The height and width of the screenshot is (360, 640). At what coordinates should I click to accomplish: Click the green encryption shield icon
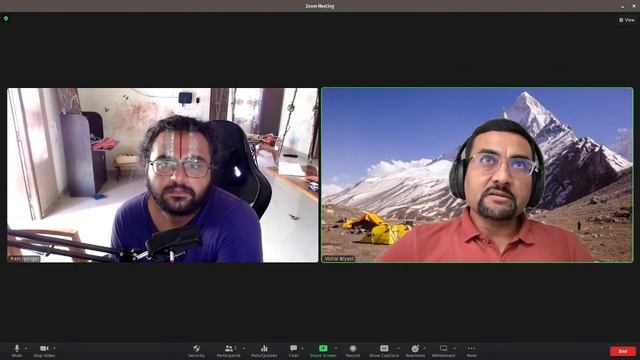(x=6, y=18)
